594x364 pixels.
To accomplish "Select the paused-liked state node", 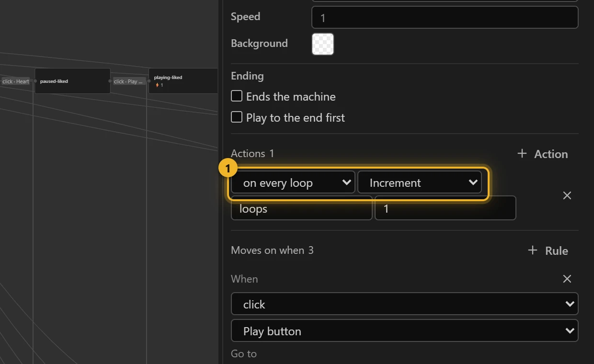I will pos(72,81).
